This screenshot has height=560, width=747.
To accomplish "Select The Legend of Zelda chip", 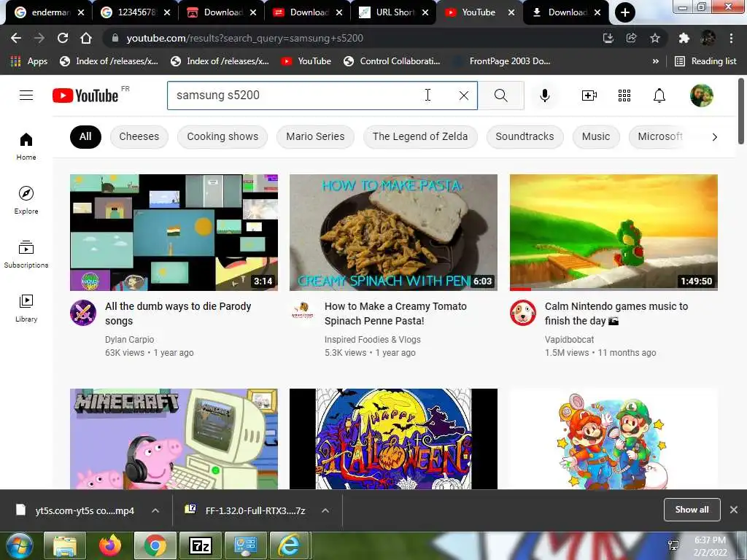I will point(420,136).
